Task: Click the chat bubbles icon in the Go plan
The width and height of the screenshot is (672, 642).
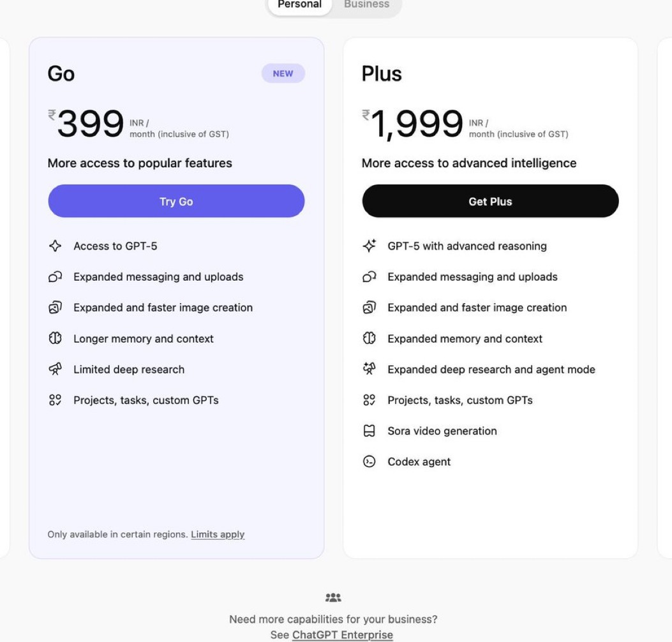Action: point(55,277)
